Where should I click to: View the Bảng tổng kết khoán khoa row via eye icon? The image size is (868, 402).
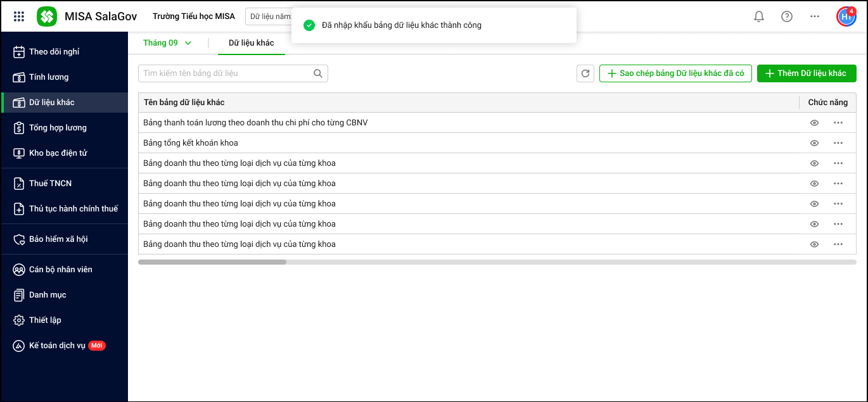[x=814, y=143]
